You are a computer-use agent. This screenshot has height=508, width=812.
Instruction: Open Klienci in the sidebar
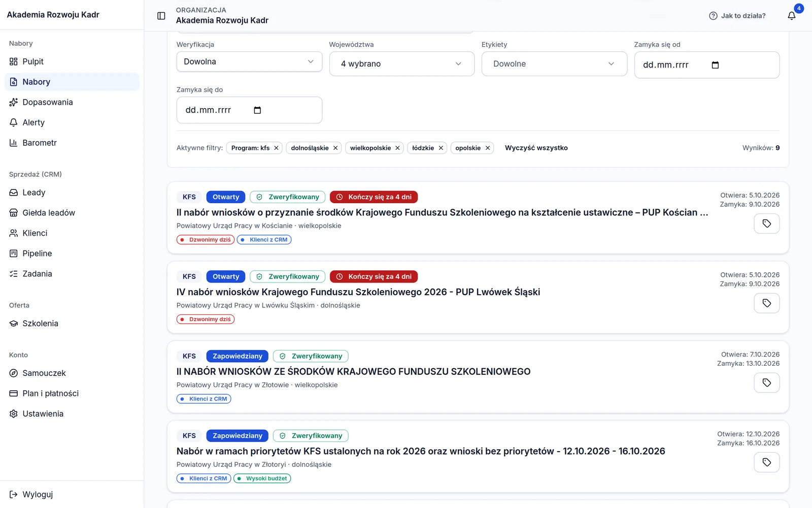click(x=72, y=233)
